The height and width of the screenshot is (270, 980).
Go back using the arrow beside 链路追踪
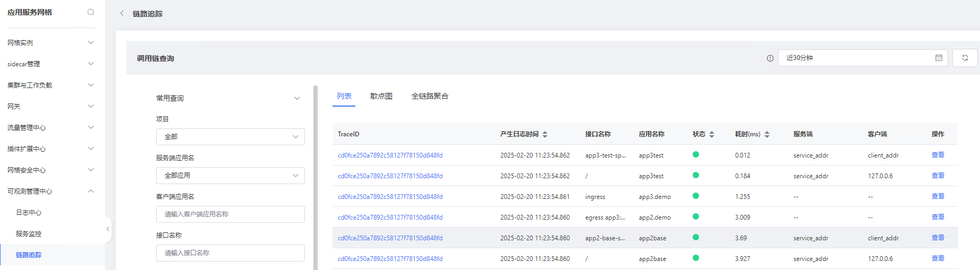pyautogui.click(x=122, y=13)
